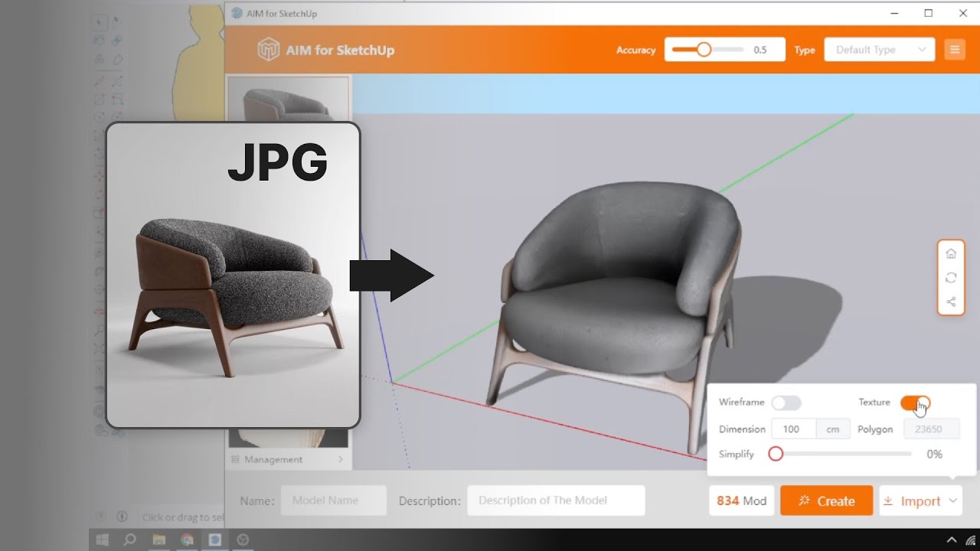Open the Type dropdown showing Default Type
Image resolution: width=980 pixels, height=551 pixels.
coord(879,50)
